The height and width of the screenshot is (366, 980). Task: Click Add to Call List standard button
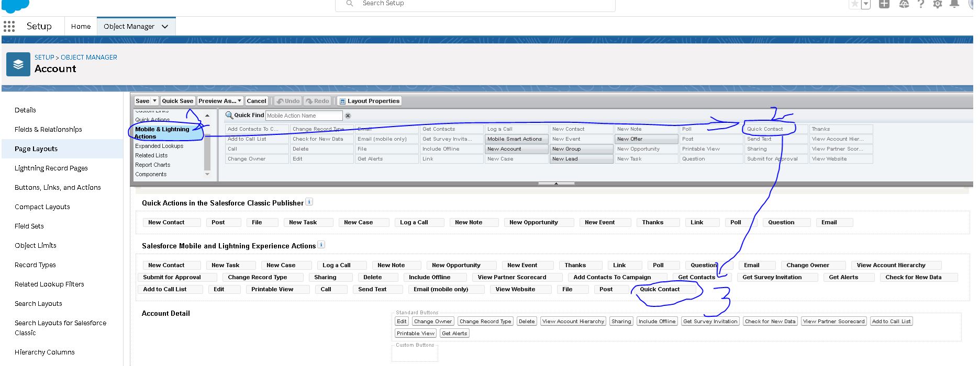892,322
